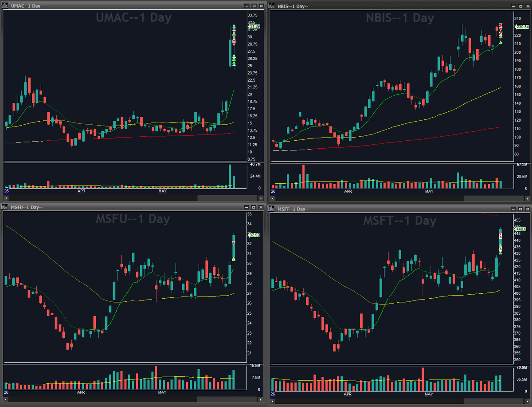Close the MSFU chart window
This screenshot has height=407, width=532.
pos(261,207)
